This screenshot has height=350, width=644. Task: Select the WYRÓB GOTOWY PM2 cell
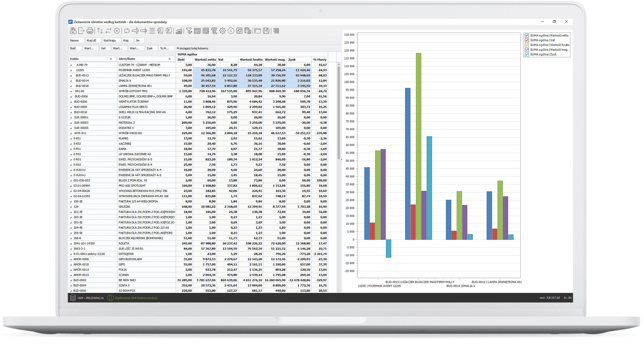(146, 91)
